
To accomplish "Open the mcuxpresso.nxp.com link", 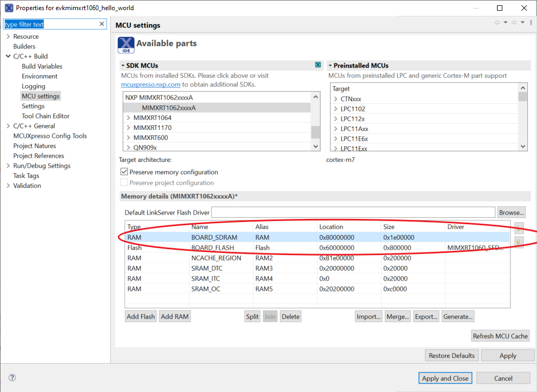I will click(x=151, y=84).
